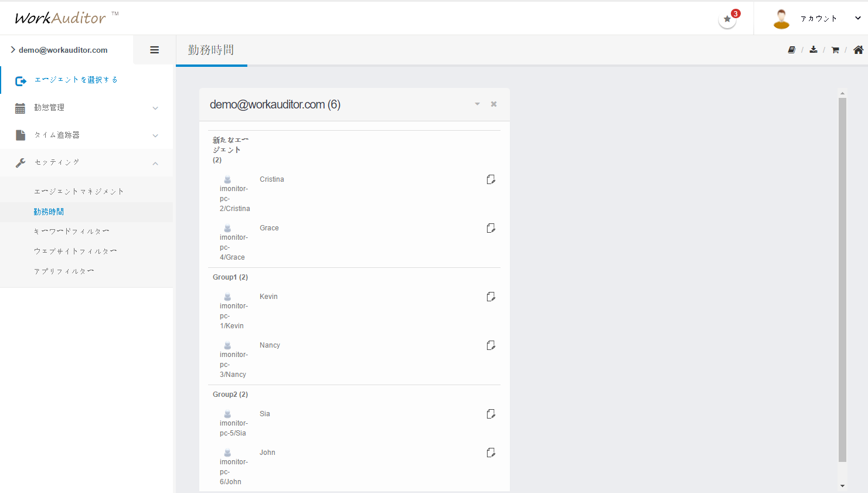Select agent name John
The image size is (868, 493).
267,453
